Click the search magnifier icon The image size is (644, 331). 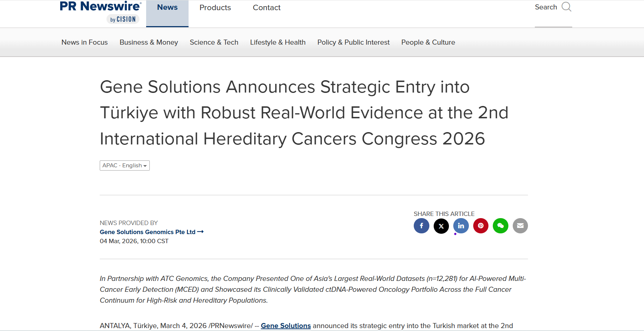[566, 7]
